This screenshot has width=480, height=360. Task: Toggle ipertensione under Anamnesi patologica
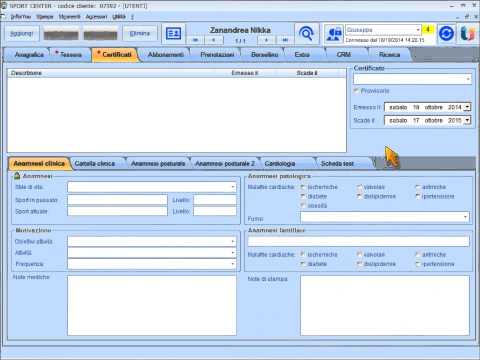coord(418,196)
